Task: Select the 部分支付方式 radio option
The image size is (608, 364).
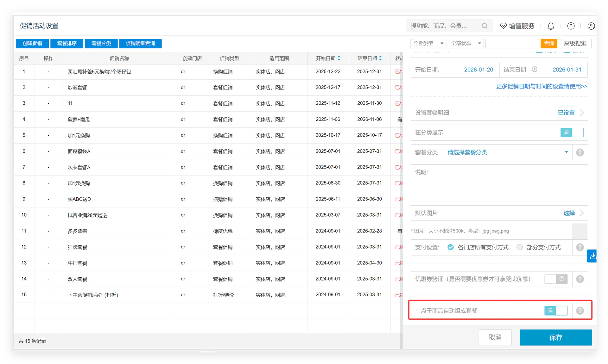Action: click(520, 247)
